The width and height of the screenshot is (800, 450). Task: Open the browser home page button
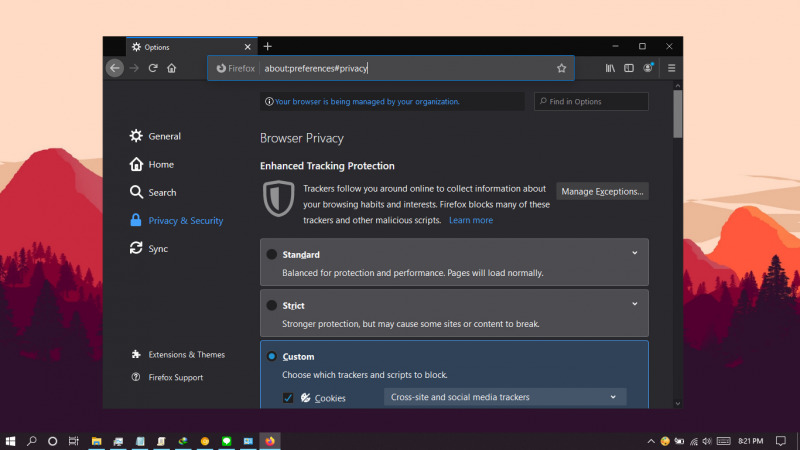[x=171, y=68]
